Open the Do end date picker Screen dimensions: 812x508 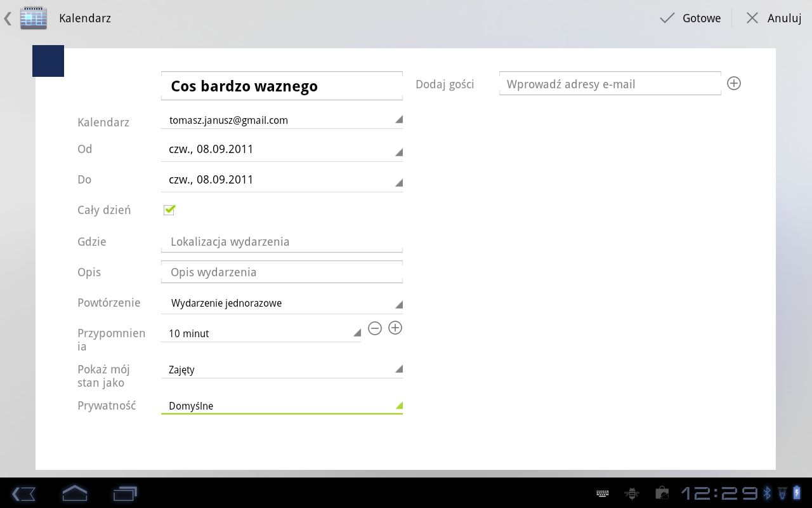(x=282, y=180)
